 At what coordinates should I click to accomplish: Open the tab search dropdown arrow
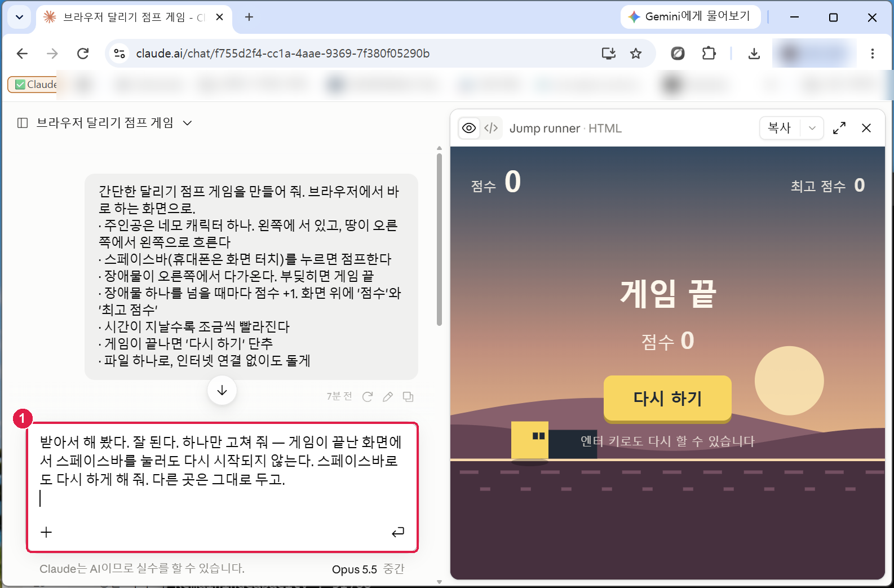pos(19,17)
